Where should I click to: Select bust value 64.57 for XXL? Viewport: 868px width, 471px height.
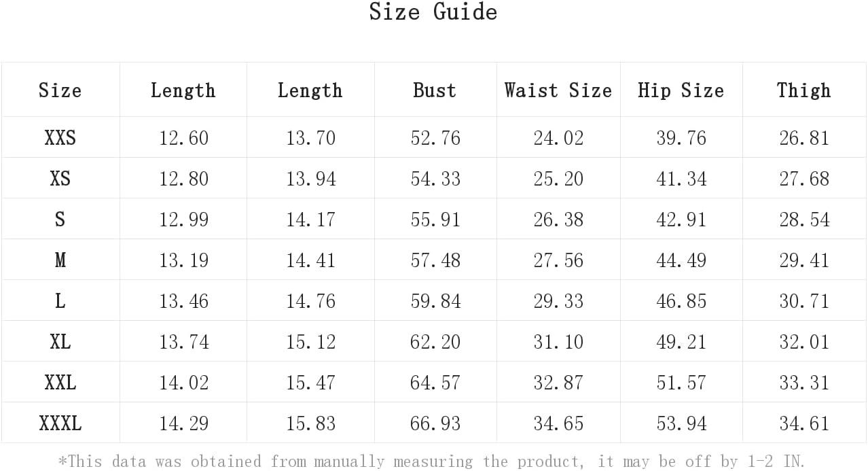coord(435,383)
